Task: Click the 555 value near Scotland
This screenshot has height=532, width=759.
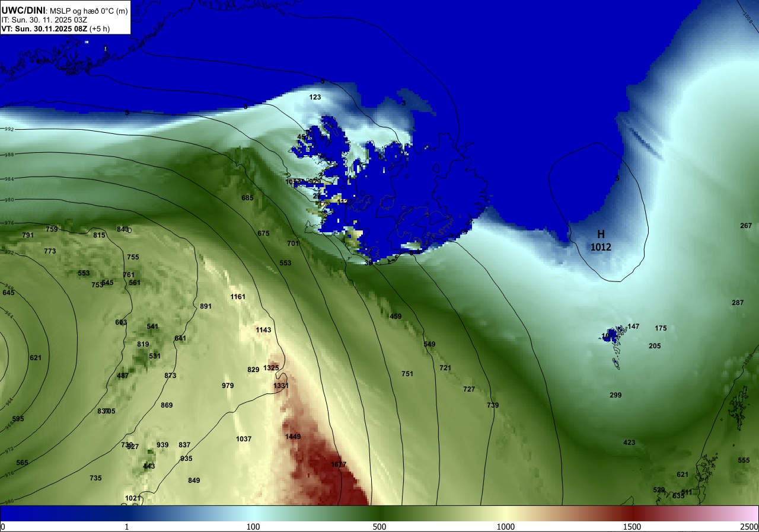Action: 744,460
